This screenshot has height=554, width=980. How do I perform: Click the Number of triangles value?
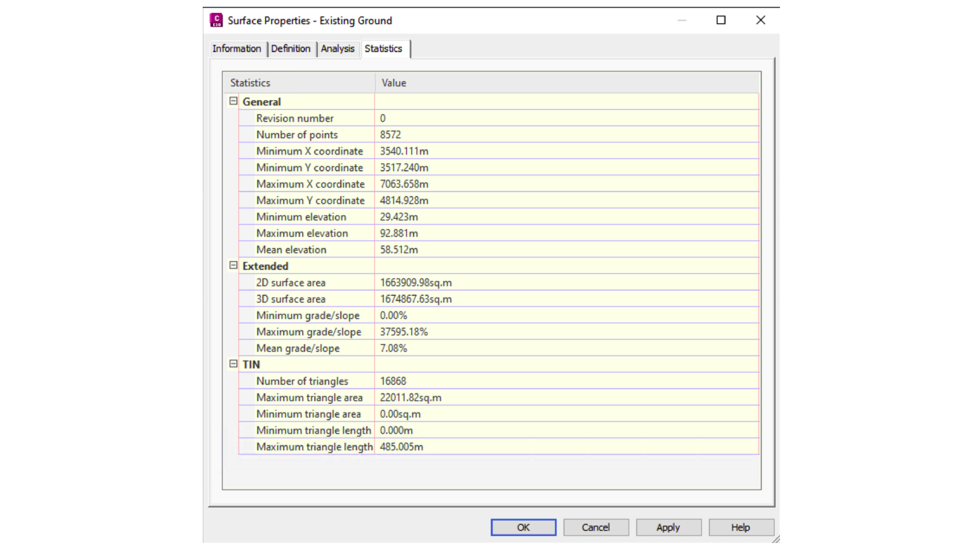click(x=393, y=381)
